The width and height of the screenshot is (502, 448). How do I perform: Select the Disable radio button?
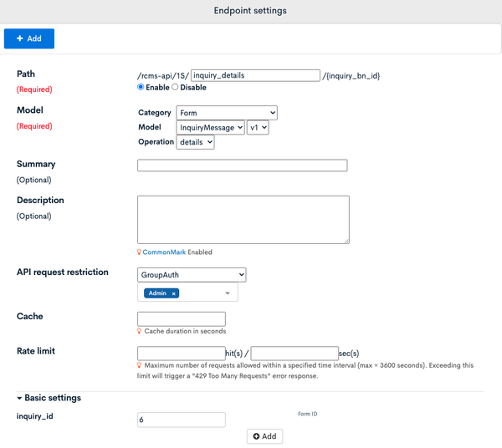point(175,87)
